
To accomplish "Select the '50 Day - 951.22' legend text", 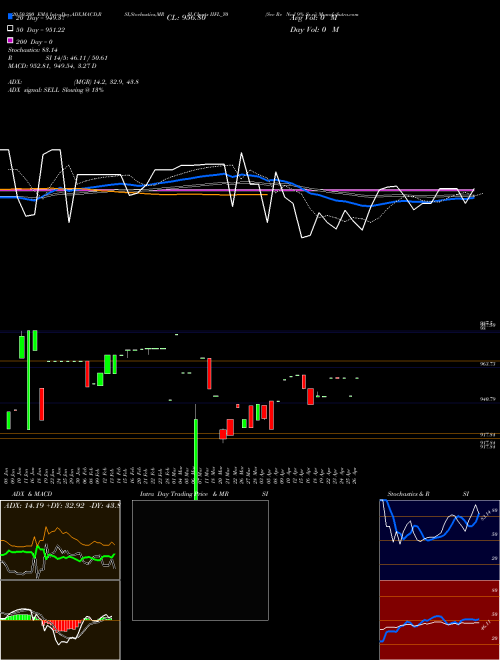I will pos(40,30).
